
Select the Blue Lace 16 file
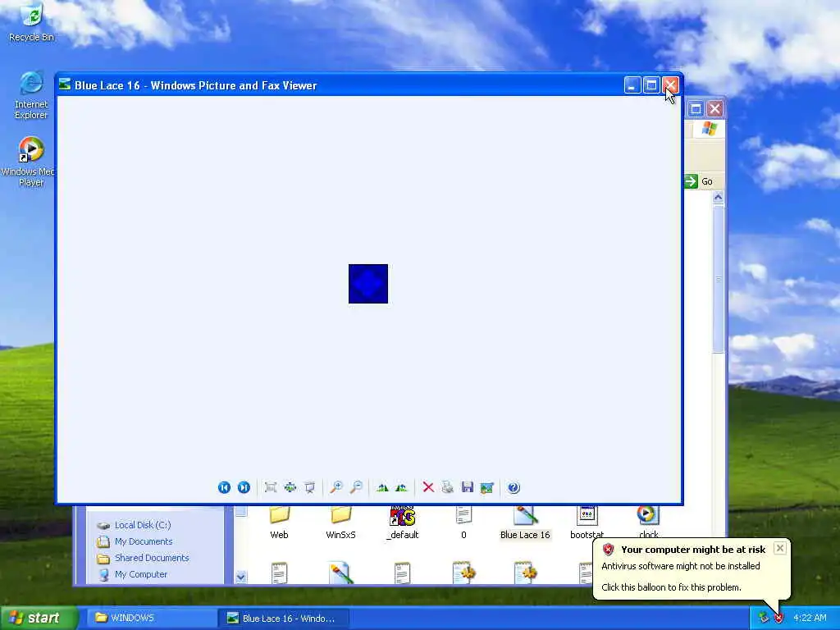tap(525, 523)
